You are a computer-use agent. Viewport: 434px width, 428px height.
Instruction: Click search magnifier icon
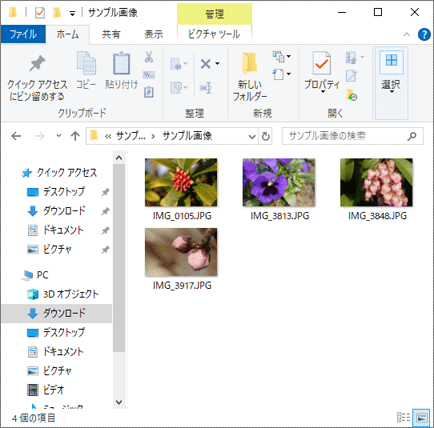pos(412,136)
